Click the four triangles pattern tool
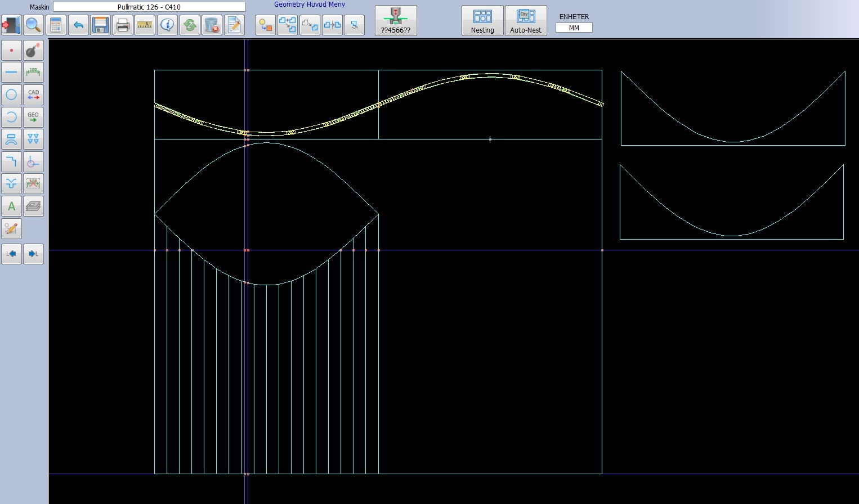Viewport: 859px width, 504px height. (x=33, y=139)
